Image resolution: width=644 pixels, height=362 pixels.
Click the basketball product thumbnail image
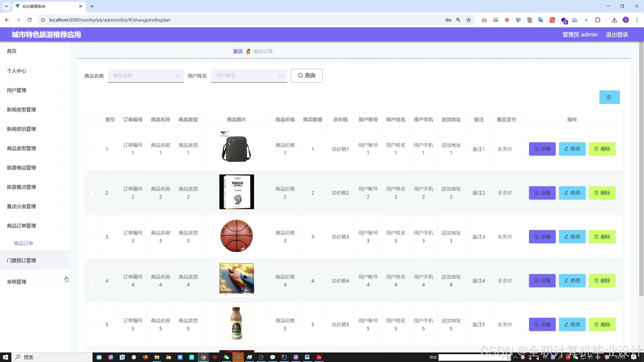236,236
